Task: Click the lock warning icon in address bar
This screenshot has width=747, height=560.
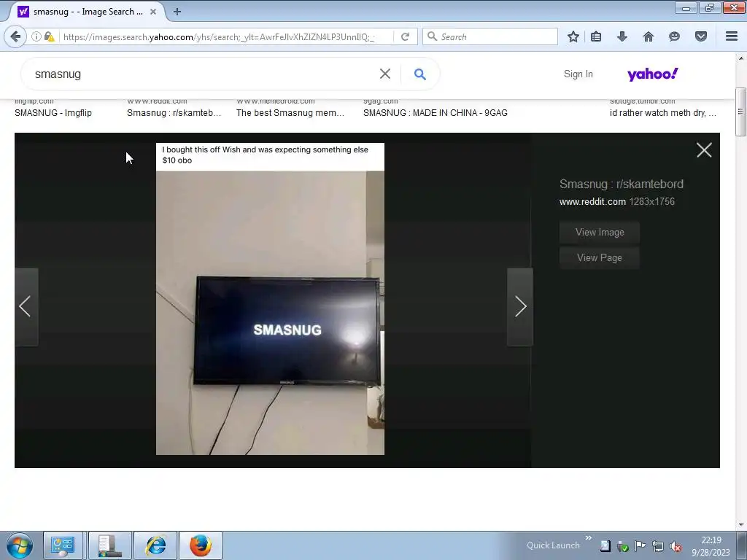Action: click(x=49, y=36)
